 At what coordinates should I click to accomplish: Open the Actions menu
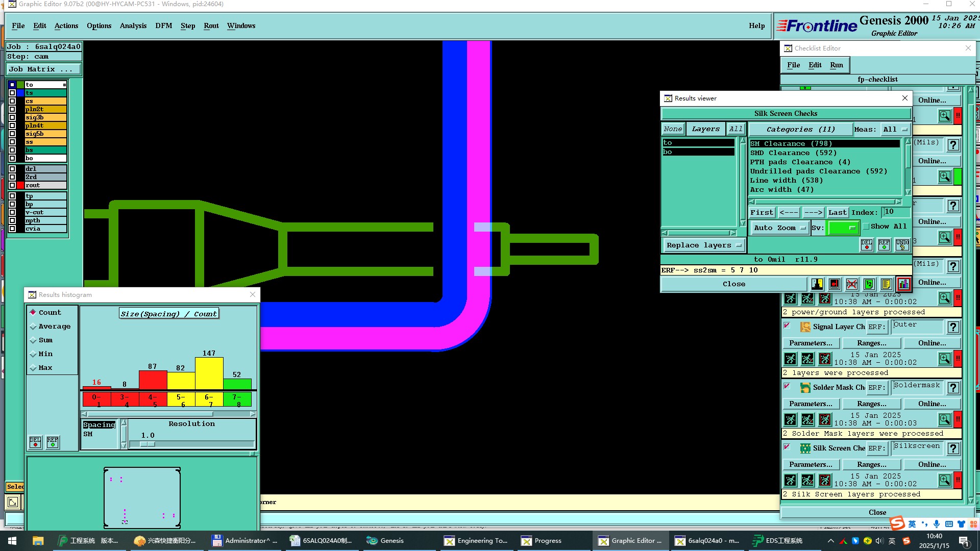click(x=66, y=26)
